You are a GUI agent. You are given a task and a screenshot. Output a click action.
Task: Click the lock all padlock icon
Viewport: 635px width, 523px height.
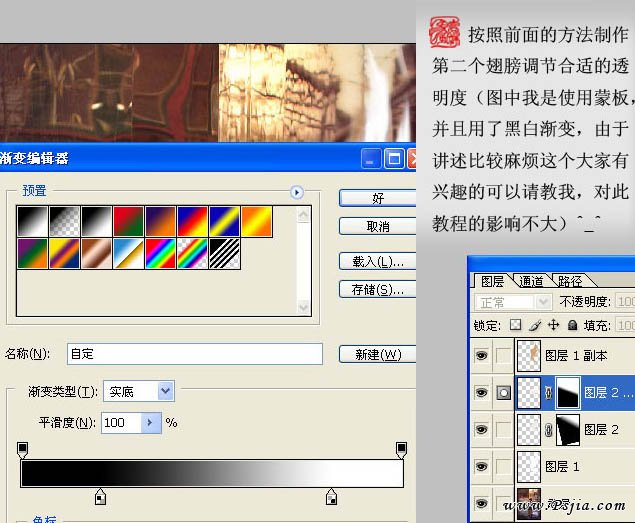click(572, 325)
